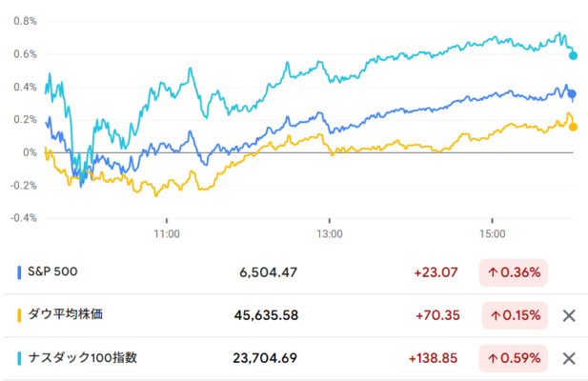Viewport: 588px width, 381px height.
Task: Open the ナスダック100指数 index link
Action: (x=83, y=358)
